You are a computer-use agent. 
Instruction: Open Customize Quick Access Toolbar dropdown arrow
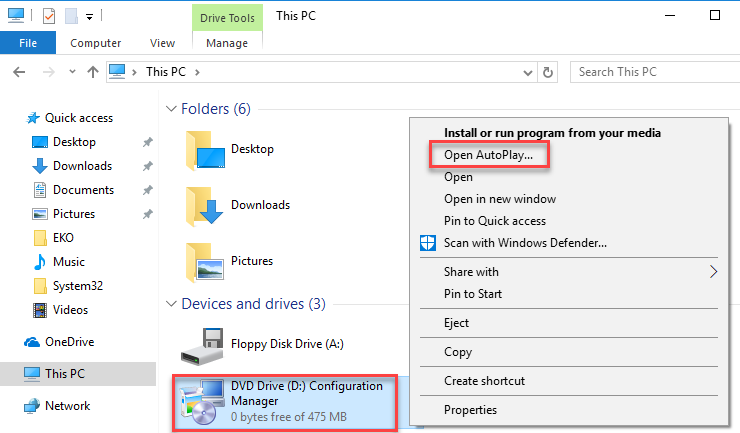point(89,17)
